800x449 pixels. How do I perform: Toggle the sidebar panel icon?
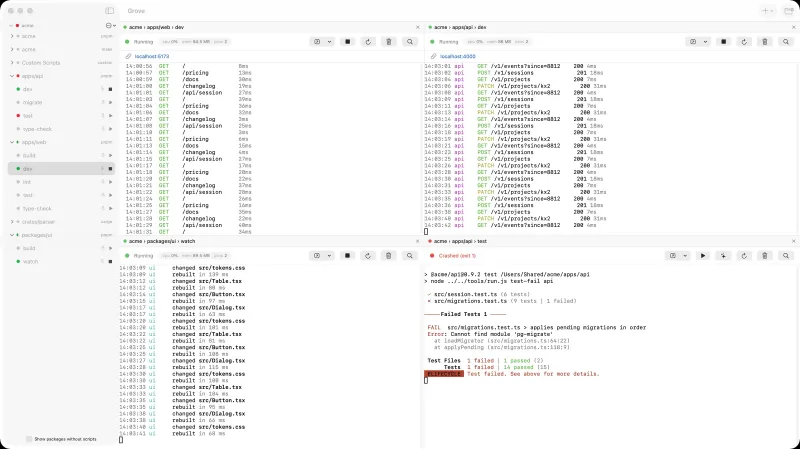tap(110, 10)
